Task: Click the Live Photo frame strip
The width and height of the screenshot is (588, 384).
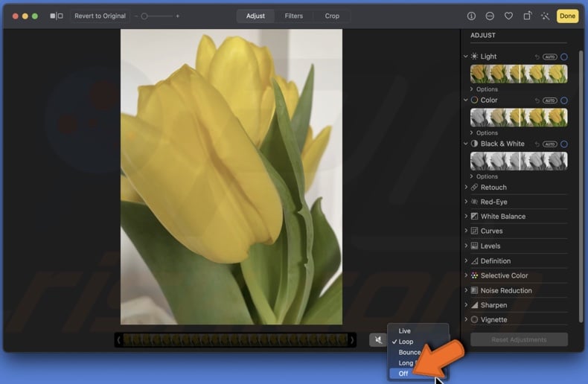Action: tap(235, 340)
